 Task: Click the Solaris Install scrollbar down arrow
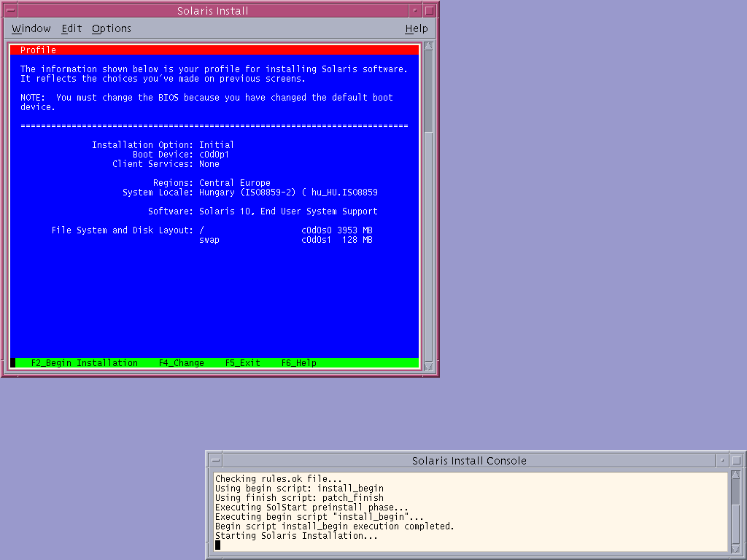pos(428,366)
